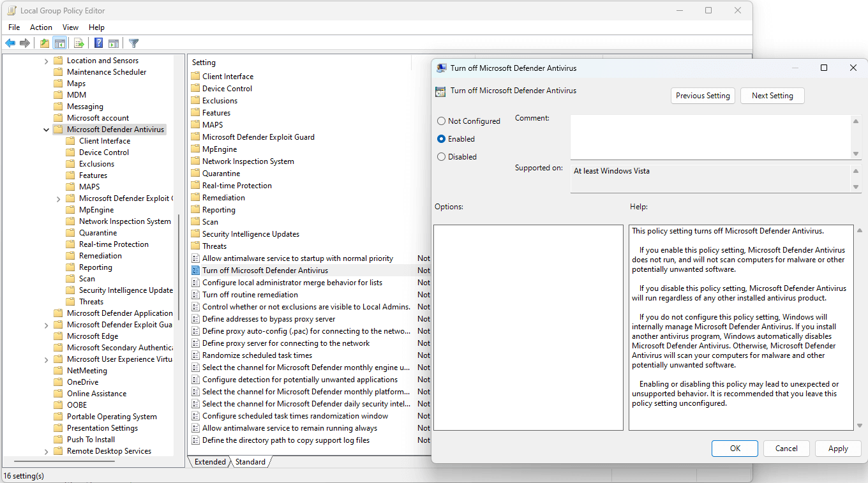This screenshot has height=483, width=868.
Task: Select 'Allow antimalware service to remain running always'
Action: (x=290, y=428)
